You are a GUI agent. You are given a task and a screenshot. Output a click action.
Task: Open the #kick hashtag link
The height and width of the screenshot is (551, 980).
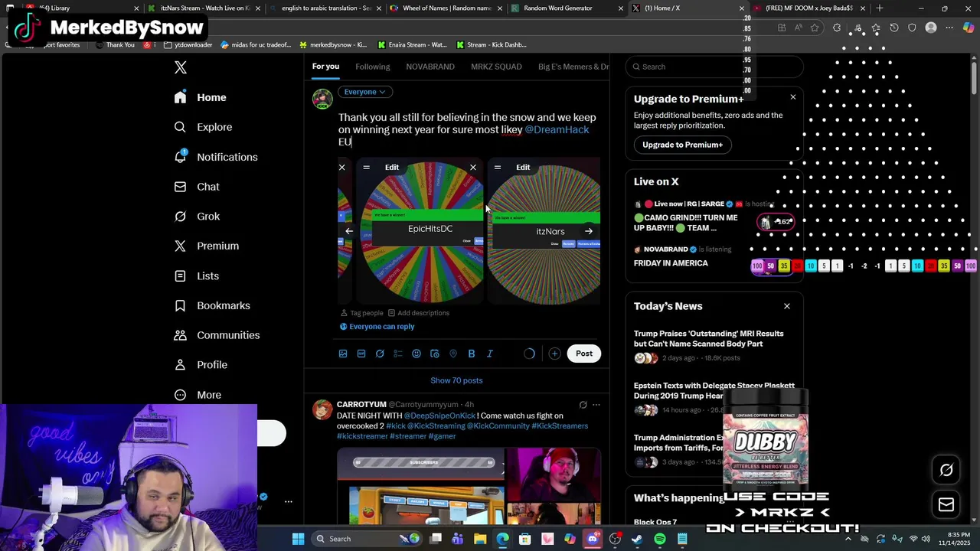396,426
